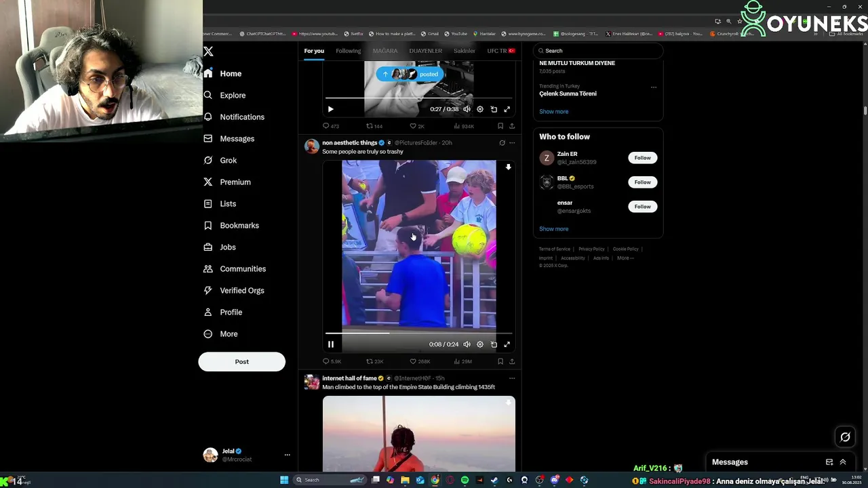This screenshot has height=488, width=868.
Task: Open internet hall of fame profile name
Action: (x=349, y=378)
